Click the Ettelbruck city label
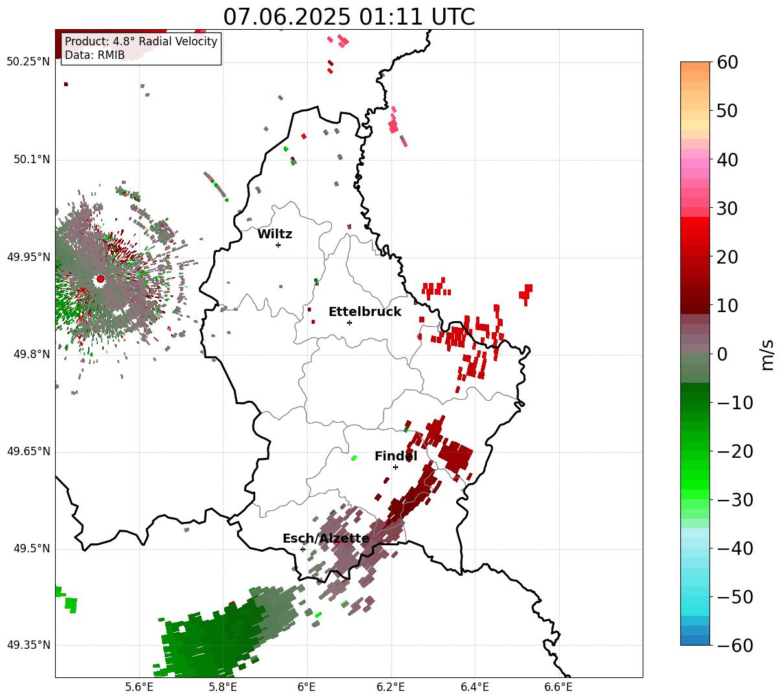782x700 pixels. tap(365, 312)
